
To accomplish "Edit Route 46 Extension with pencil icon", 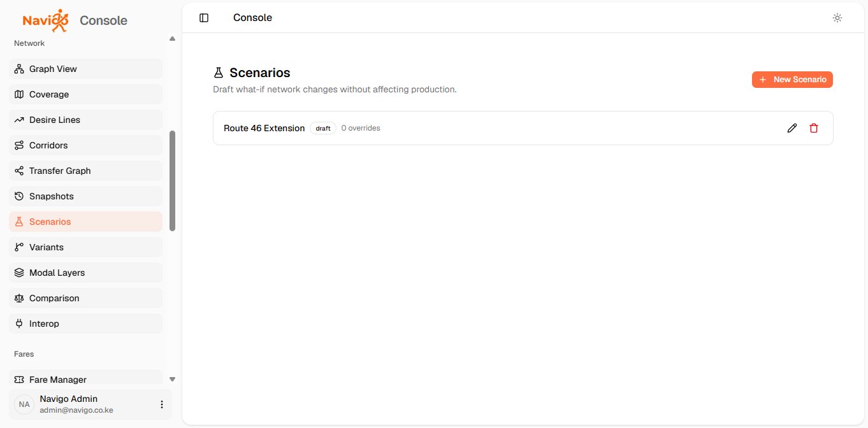I will [x=792, y=128].
